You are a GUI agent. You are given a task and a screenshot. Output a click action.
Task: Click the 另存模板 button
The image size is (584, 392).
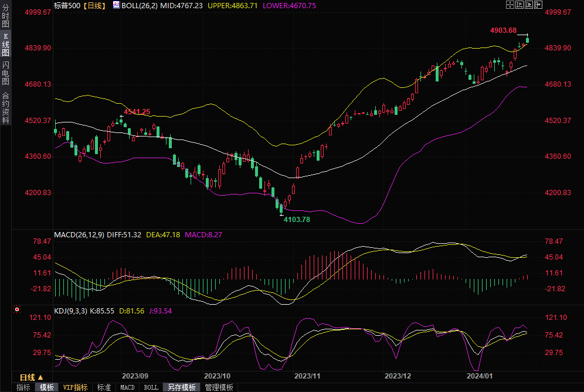coord(181,387)
